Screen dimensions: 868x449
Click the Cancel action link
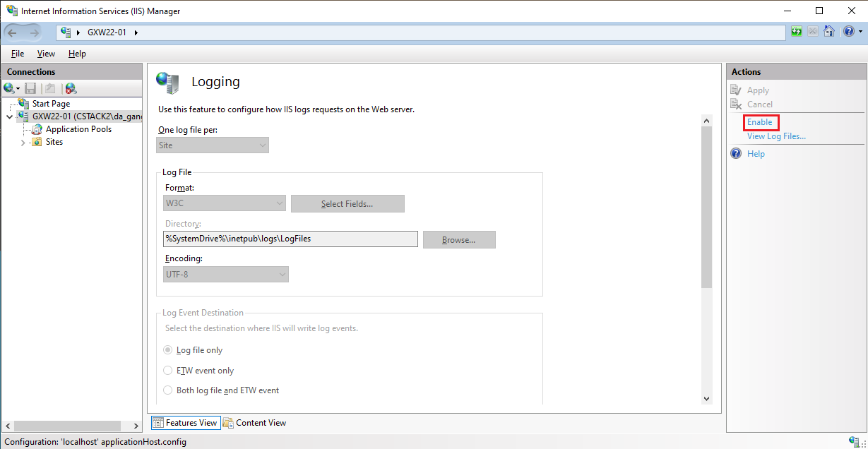click(760, 104)
